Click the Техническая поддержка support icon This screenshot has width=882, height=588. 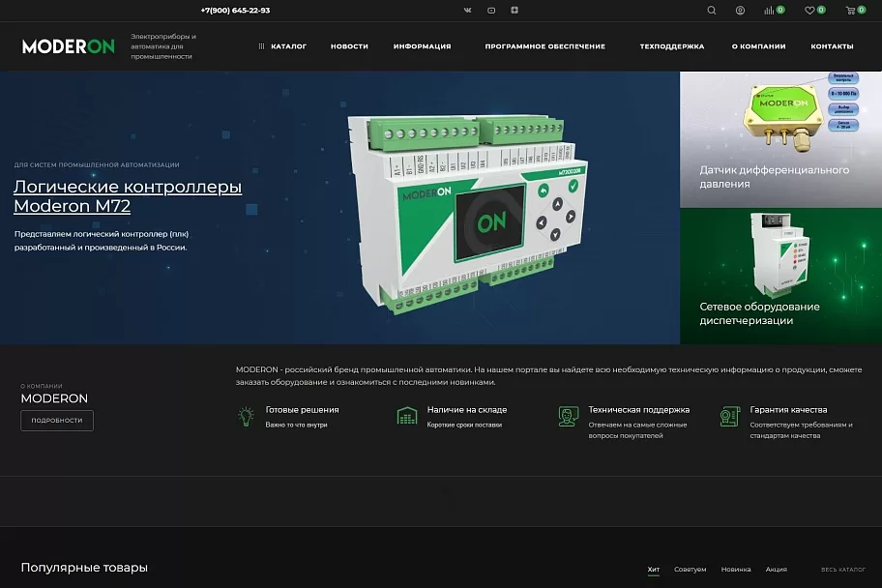(x=568, y=417)
